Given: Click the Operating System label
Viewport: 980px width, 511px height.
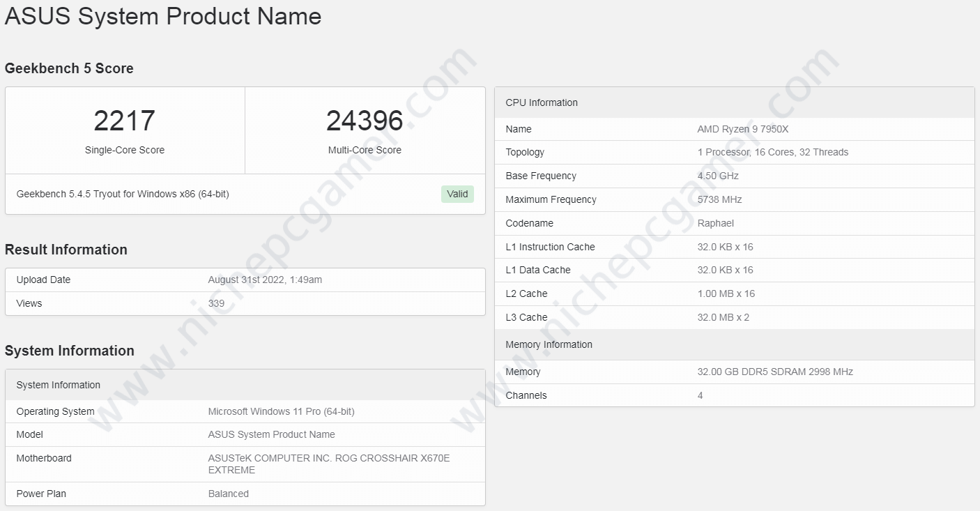Looking at the screenshot, I should point(56,411).
